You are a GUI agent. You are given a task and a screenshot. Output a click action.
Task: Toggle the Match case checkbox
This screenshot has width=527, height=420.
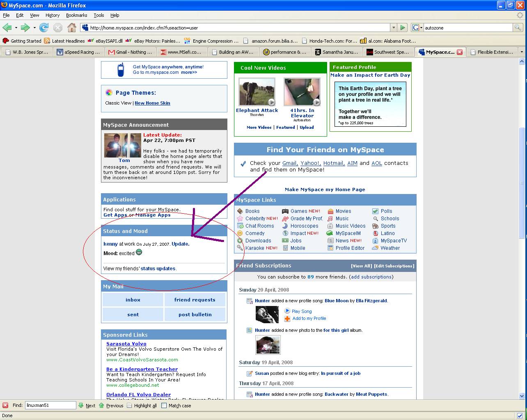pyautogui.click(x=164, y=405)
